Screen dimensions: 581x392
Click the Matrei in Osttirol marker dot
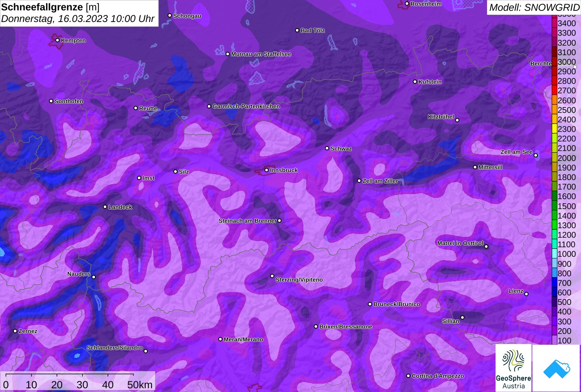[486, 247]
